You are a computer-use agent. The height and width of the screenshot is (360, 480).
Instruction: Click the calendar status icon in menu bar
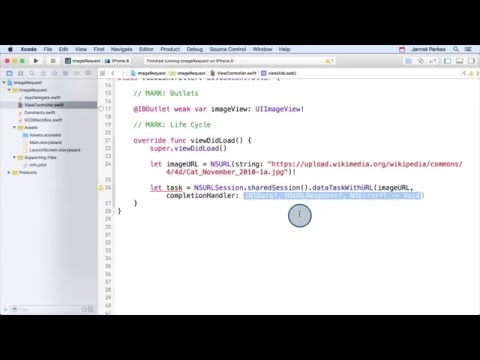click(402, 49)
